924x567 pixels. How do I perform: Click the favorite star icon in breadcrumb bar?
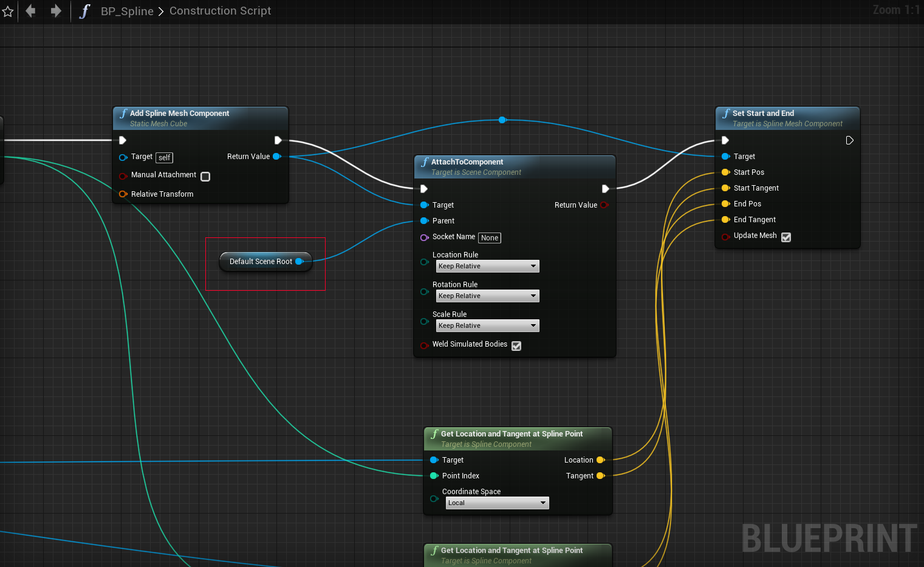coord(7,12)
